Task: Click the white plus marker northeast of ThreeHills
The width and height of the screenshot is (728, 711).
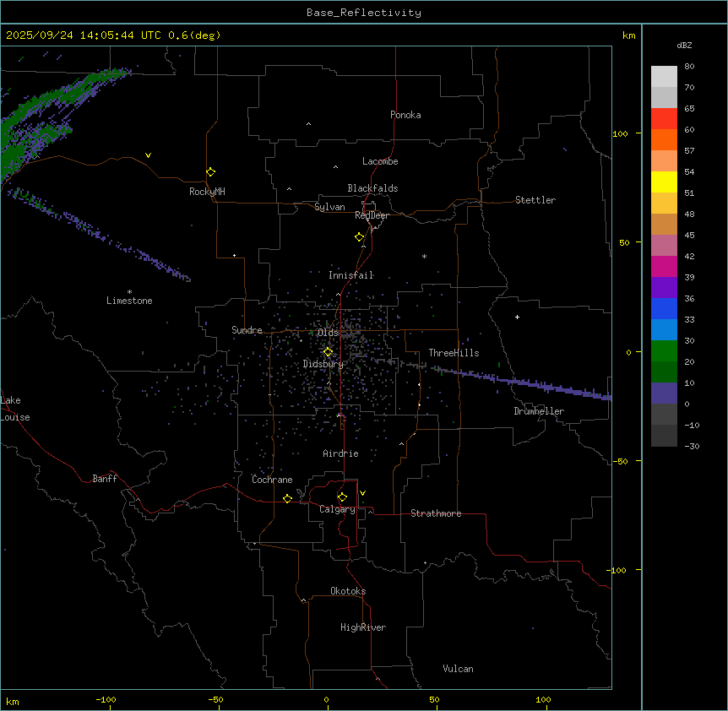Action: click(x=518, y=317)
